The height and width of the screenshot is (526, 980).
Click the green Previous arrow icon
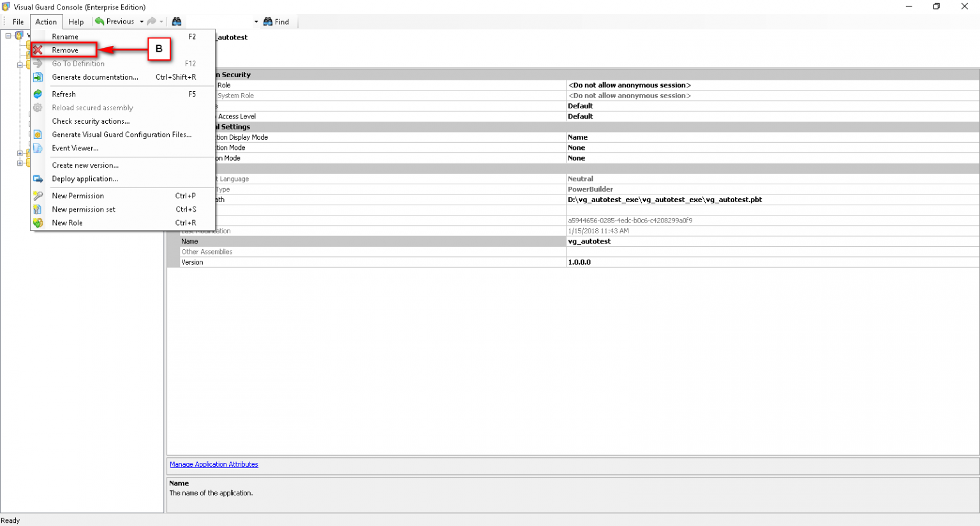click(x=100, y=22)
